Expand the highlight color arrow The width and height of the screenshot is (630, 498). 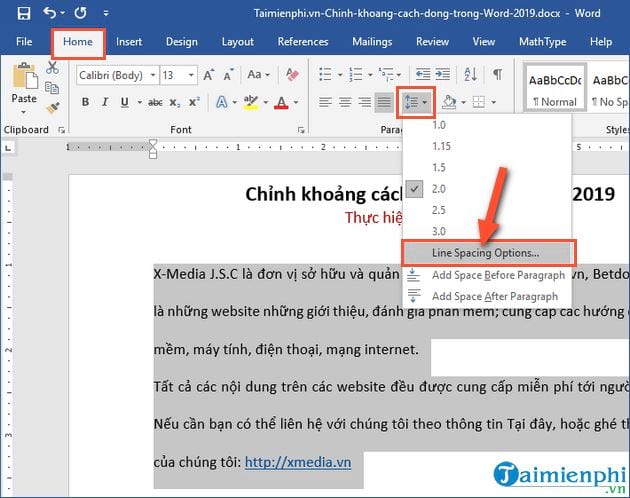266,102
